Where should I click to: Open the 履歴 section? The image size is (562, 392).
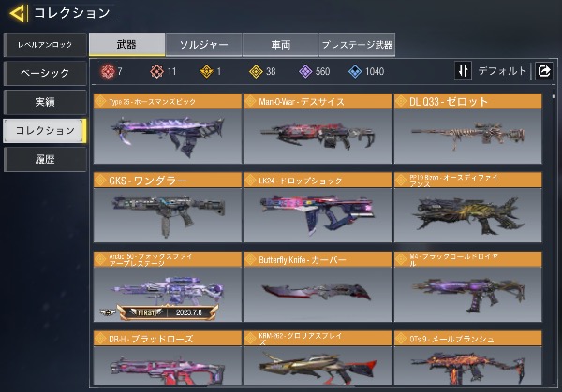coord(45,159)
